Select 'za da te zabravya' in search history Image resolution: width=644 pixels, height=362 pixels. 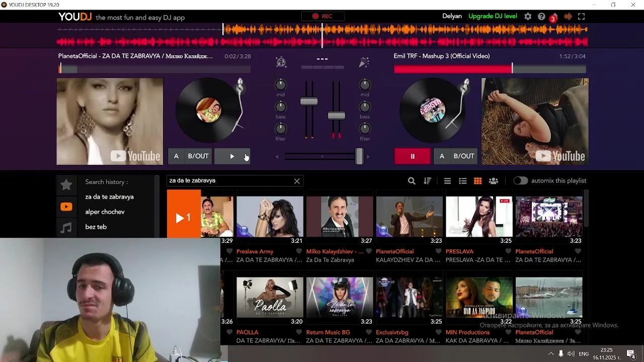(x=109, y=197)
